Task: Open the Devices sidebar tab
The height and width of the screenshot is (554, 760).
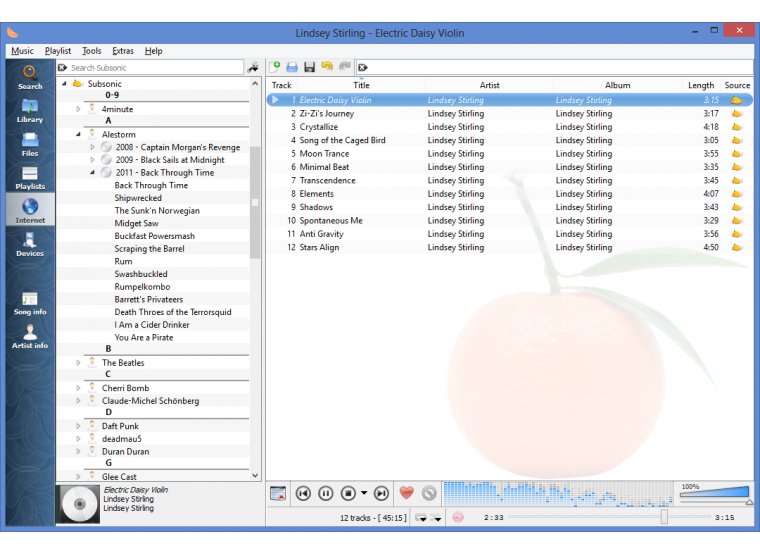Action: pyautogui.click(x=30, y=244)
